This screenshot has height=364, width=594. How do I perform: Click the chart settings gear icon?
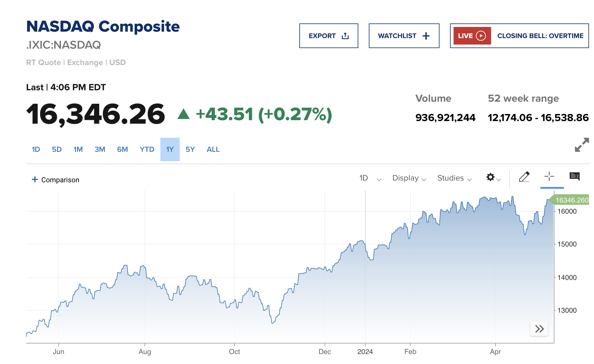(x=491, y=177)
